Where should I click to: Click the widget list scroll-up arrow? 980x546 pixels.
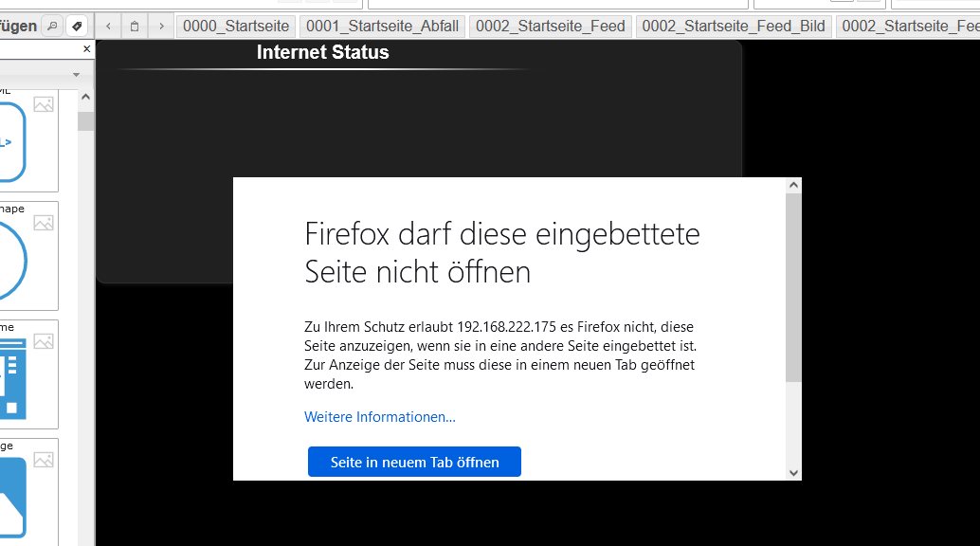pyautogui.click(x=85, y=97)
